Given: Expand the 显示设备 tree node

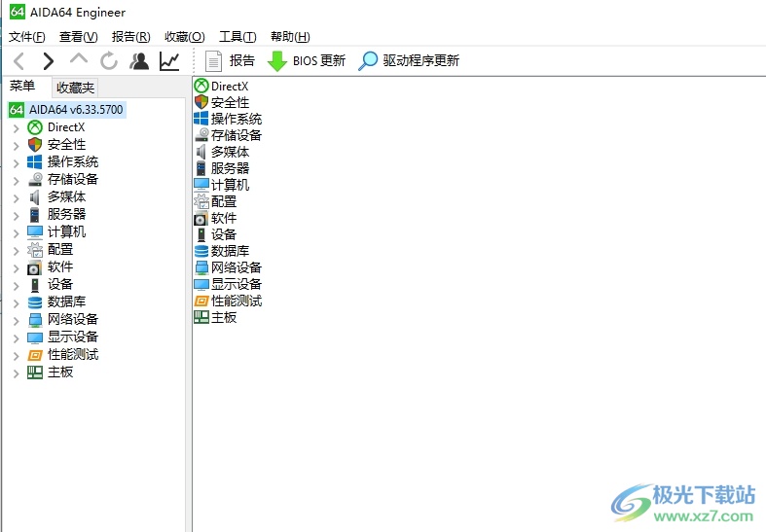Looking at the screenshot, I should coord(17,338).
